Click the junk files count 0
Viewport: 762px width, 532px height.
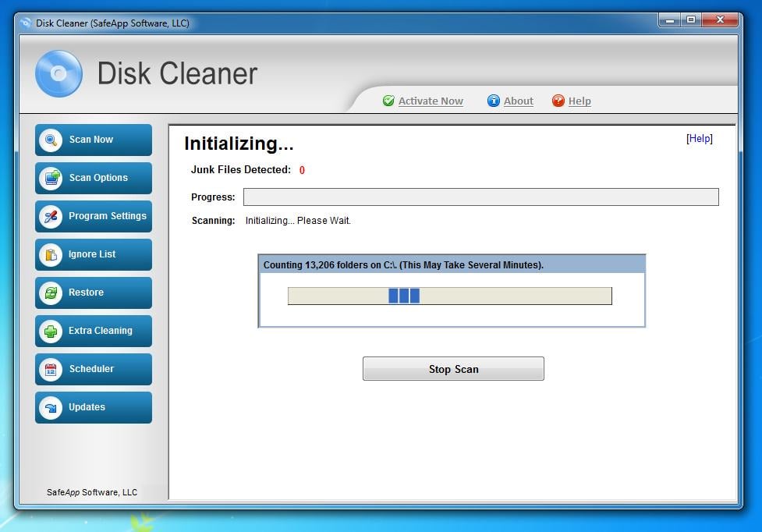[x=302, y=170]
